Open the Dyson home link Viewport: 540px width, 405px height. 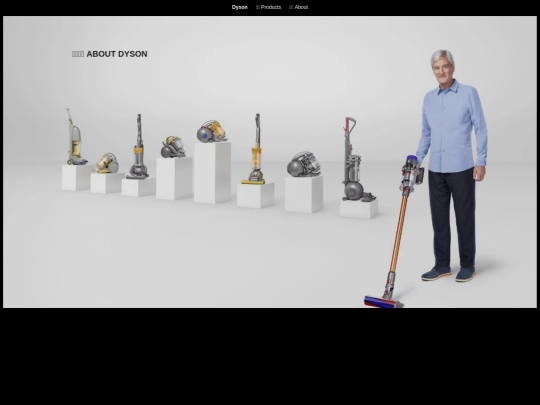tap(239, 7)
